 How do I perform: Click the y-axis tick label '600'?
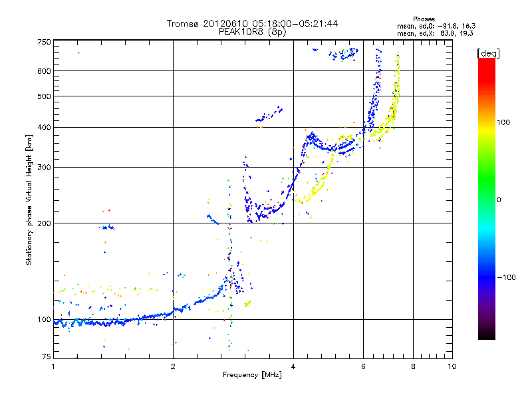coord(44,71)
